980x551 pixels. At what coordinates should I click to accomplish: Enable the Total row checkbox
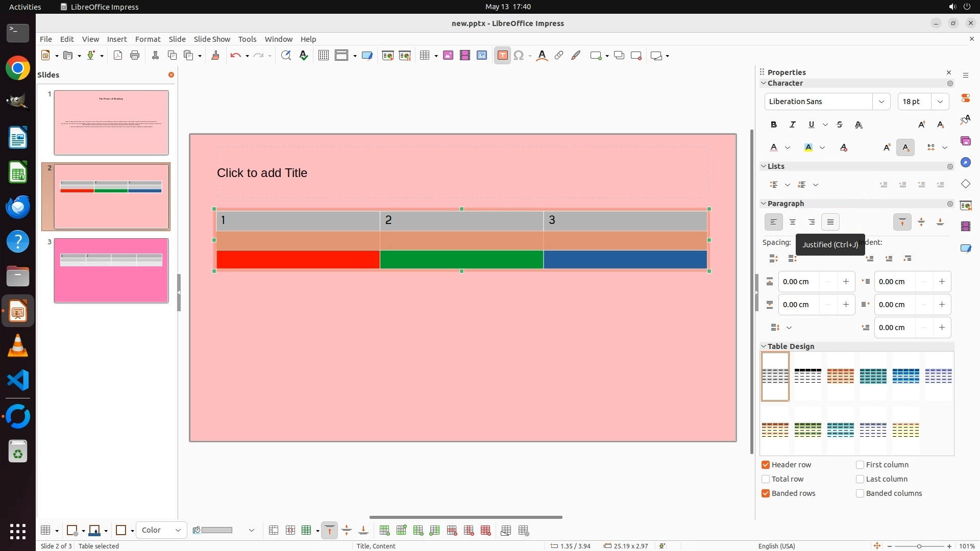(x=766, y=479)
